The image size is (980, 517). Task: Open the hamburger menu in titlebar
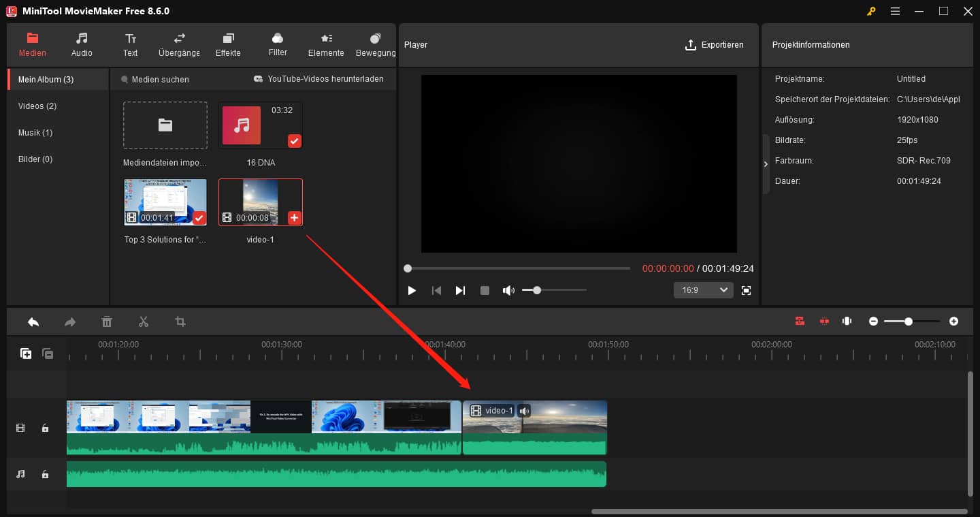click(895, 11)
